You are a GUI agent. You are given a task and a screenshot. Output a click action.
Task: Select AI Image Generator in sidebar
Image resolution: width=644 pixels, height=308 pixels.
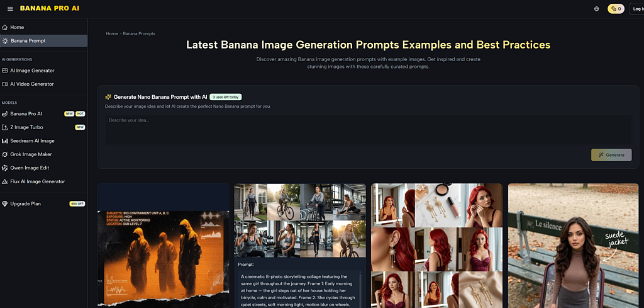point(32,71)
